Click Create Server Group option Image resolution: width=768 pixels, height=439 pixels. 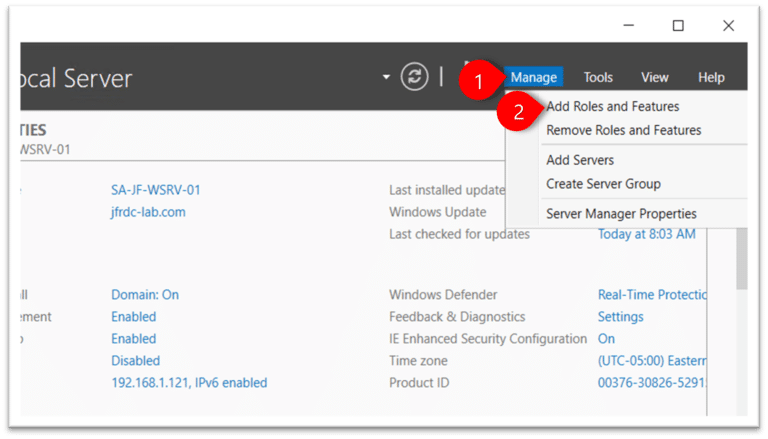[603, 184]
